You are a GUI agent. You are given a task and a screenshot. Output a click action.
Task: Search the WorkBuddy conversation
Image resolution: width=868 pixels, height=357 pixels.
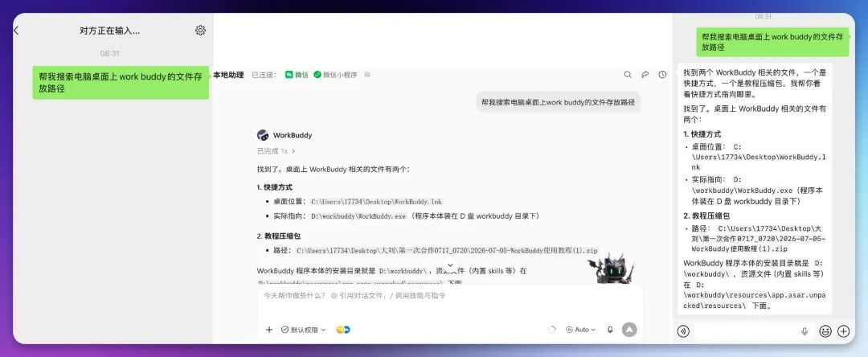click(628, 75)
